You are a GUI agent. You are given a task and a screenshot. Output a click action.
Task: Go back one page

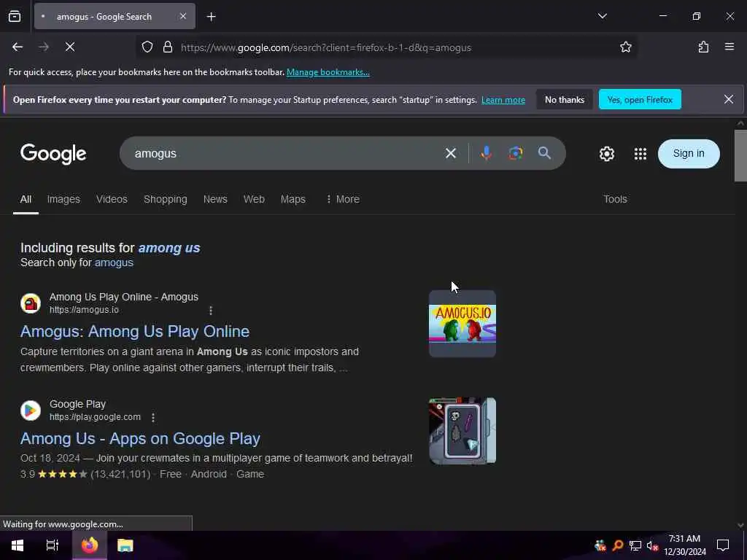click(18, 47)
